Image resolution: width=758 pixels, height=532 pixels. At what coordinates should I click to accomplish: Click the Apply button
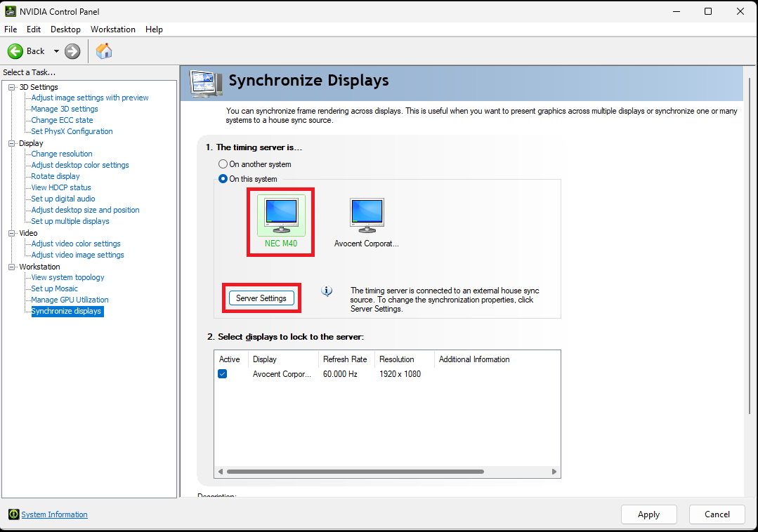(x=648, y=514)
